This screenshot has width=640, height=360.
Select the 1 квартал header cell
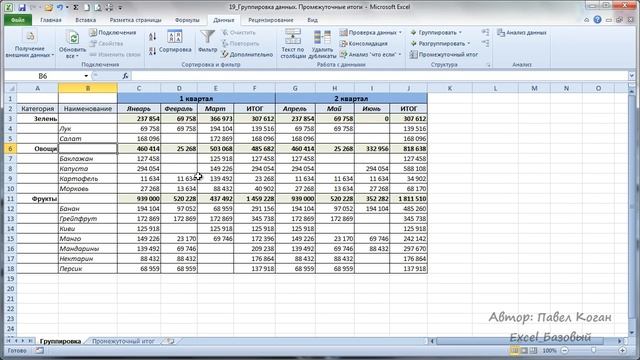(196, 98)
